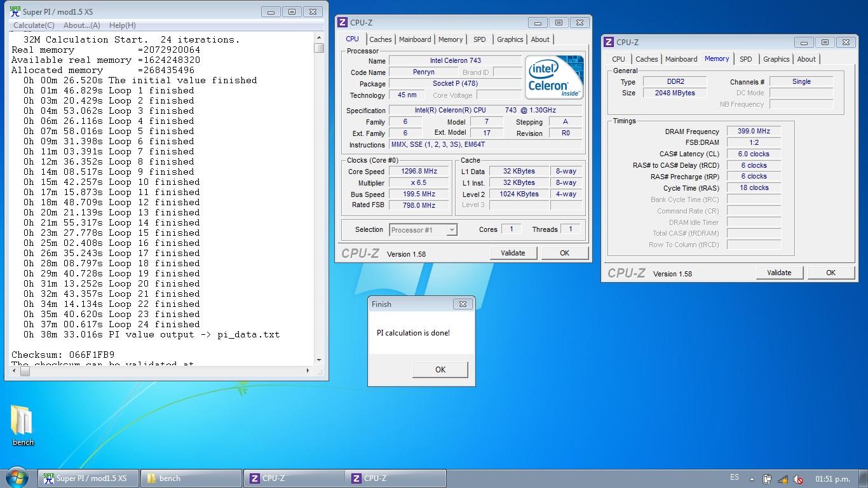Switch to About tab in the Memory window
868x488 pixels.
click(806, 59)
